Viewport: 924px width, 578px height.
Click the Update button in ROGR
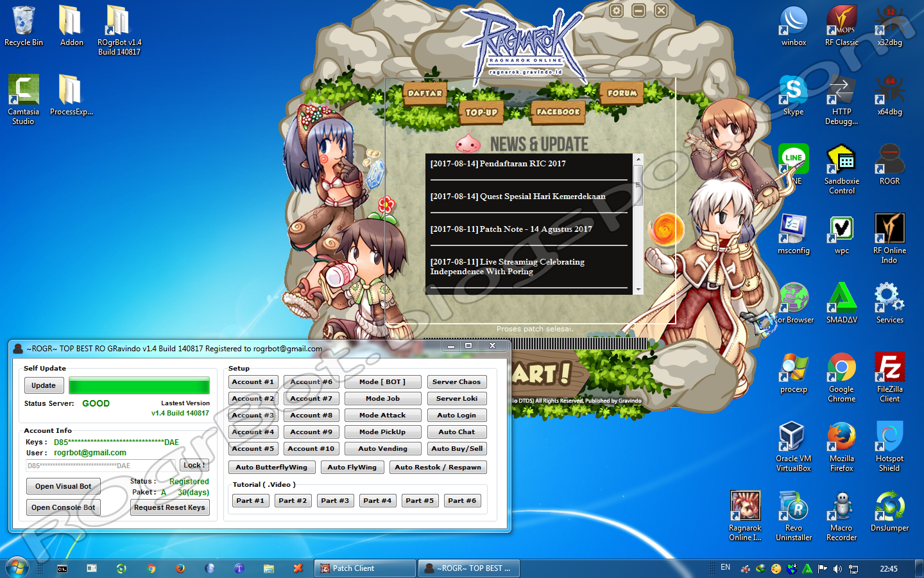pyautogui.click(x=44, y=385)
